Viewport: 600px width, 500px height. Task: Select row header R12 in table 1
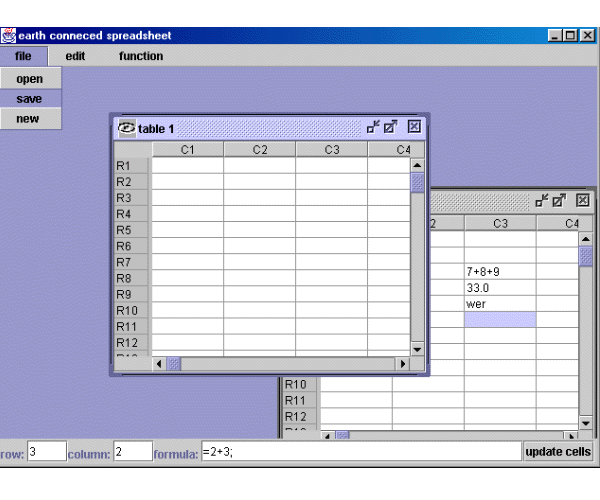(131, 342)
